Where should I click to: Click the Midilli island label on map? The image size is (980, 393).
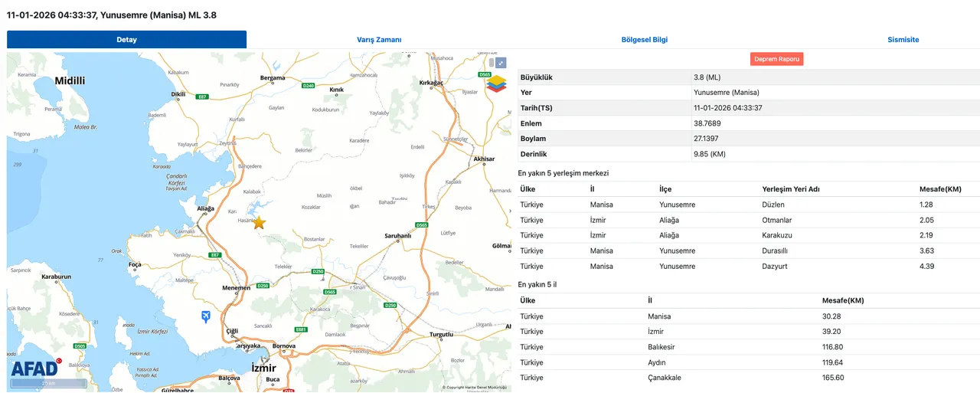(70, 80)
